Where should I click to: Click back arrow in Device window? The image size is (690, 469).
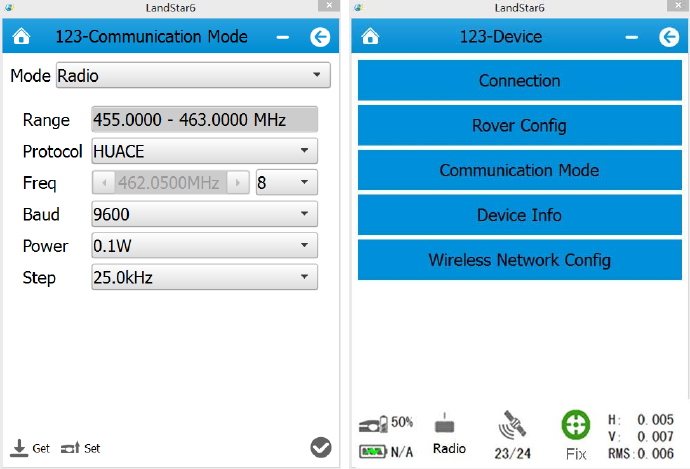669,38
